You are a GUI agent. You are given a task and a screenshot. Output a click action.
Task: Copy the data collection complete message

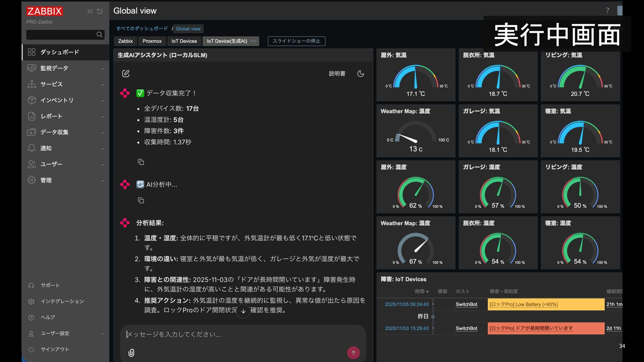click(x=141, y=162)
